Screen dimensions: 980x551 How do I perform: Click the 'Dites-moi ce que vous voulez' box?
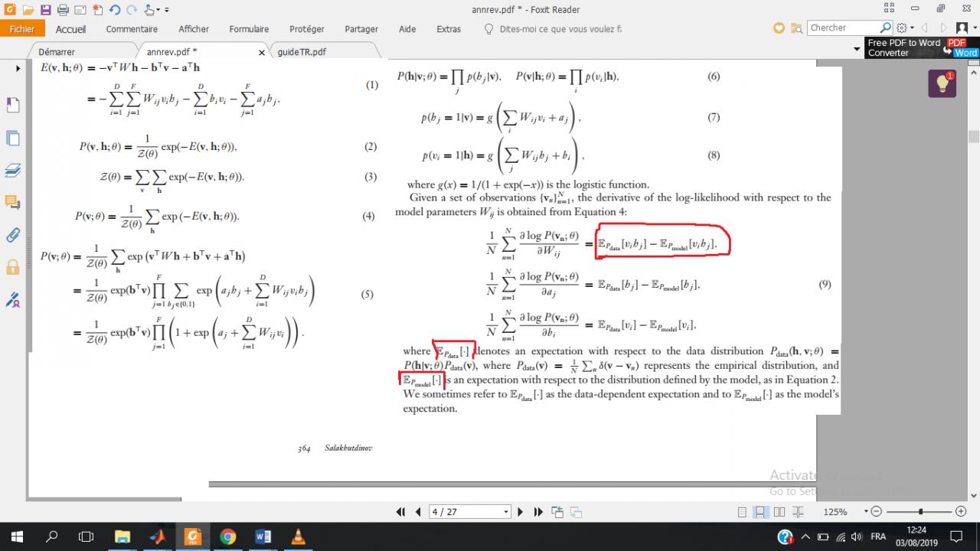tap(553, 29)
